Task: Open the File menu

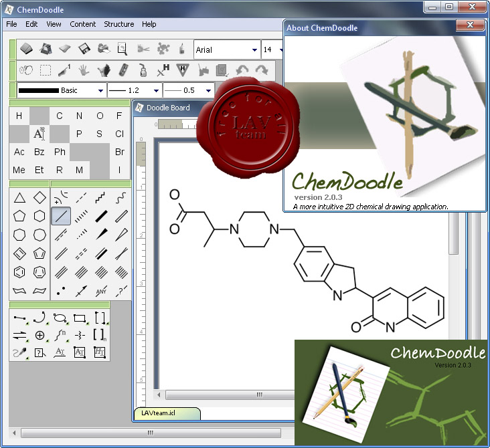Action: tap(11, 24)
